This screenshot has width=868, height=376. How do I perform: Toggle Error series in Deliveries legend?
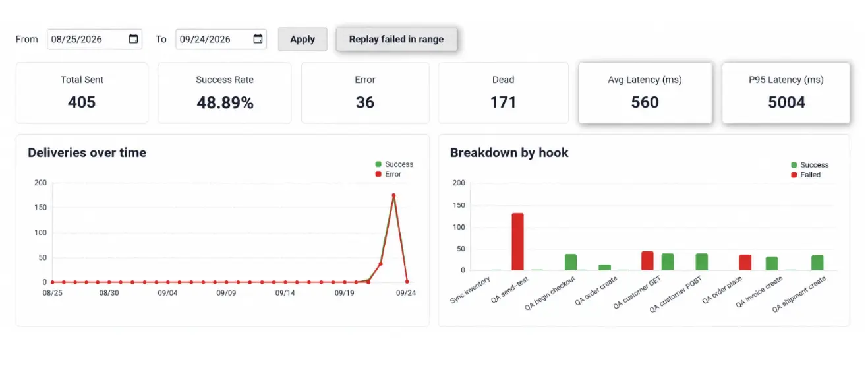(x=389, y=174)
